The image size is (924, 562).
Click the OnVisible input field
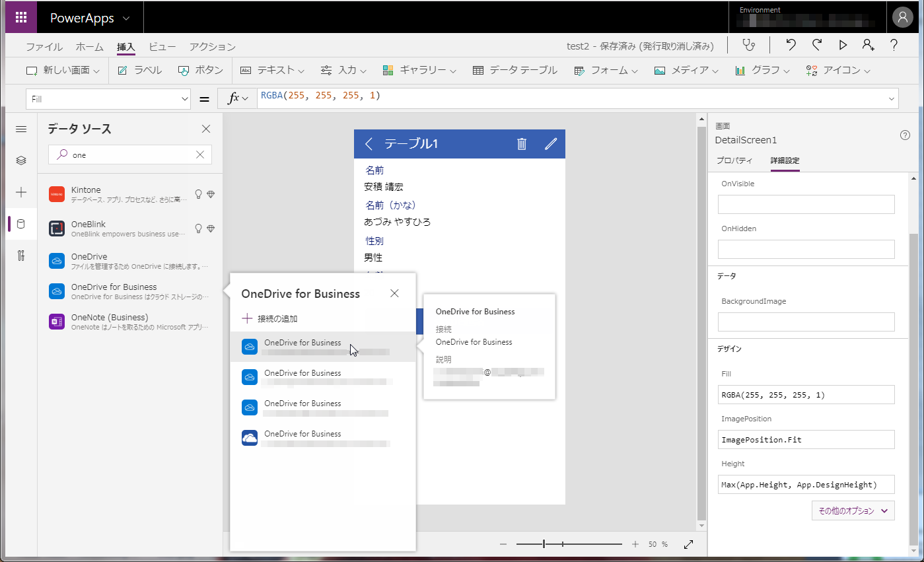click(806, 205)
